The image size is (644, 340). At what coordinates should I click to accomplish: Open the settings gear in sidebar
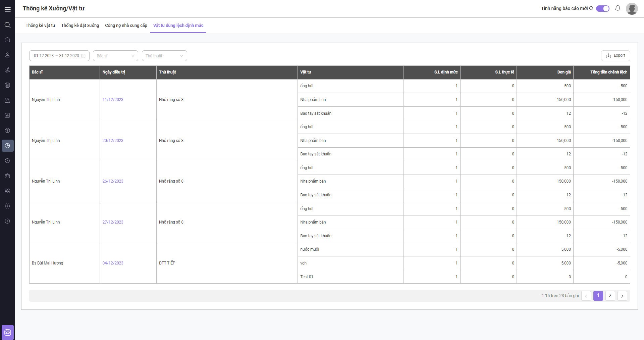(x=7, y=206)
